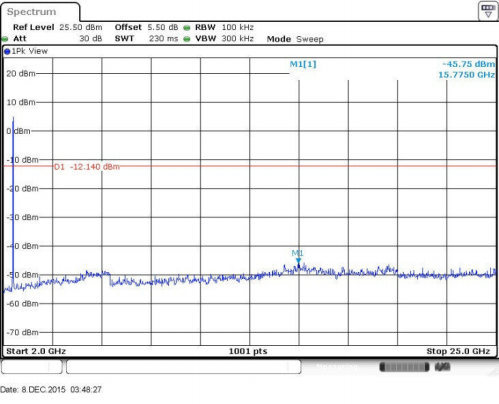The height and width of the screenshot is (404, 499).
Task: Click the SWT value 230 ms
Action: point(163,39)
